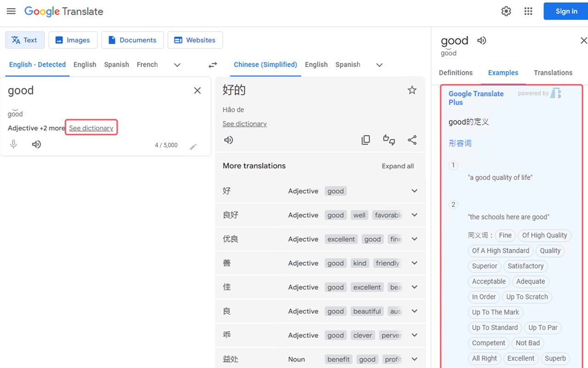Start voice input with the microphone

[14, 144]
